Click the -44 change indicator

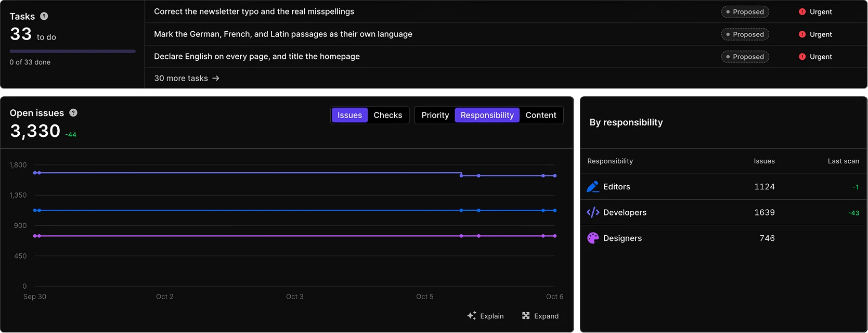71,134
